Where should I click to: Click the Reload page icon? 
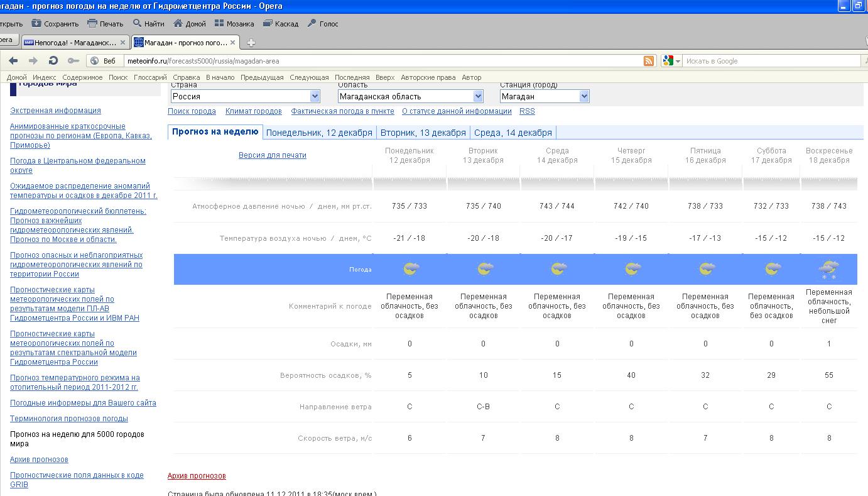pos(53,61)
